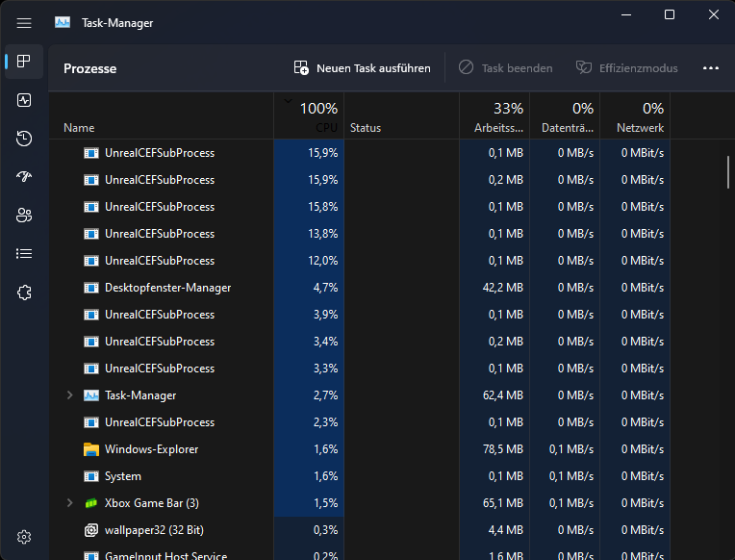Sort by the Name column header

coord(162,115)
